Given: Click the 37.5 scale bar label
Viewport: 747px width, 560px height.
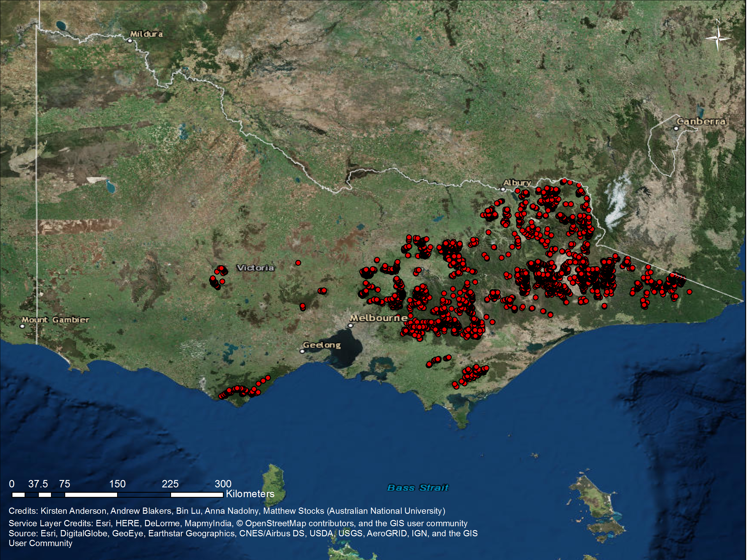Looking at the screenshot, I should pyautogui.click(x=38, y=484).
